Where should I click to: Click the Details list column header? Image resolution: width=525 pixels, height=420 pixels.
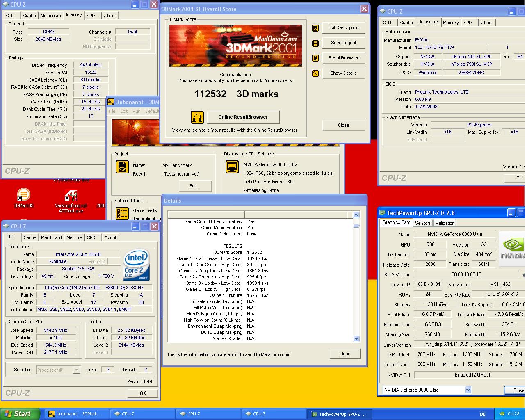(x=260, y=215)
